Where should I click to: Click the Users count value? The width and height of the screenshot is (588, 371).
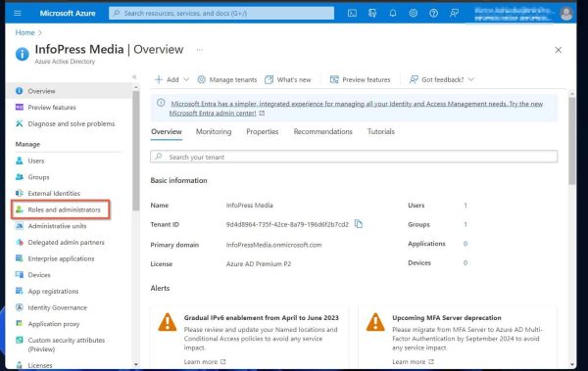(x=465, y=206)
